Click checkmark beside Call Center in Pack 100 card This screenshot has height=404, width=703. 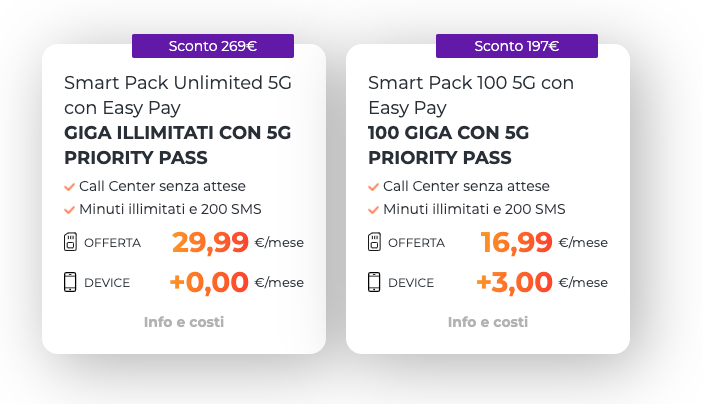point(373,187)
